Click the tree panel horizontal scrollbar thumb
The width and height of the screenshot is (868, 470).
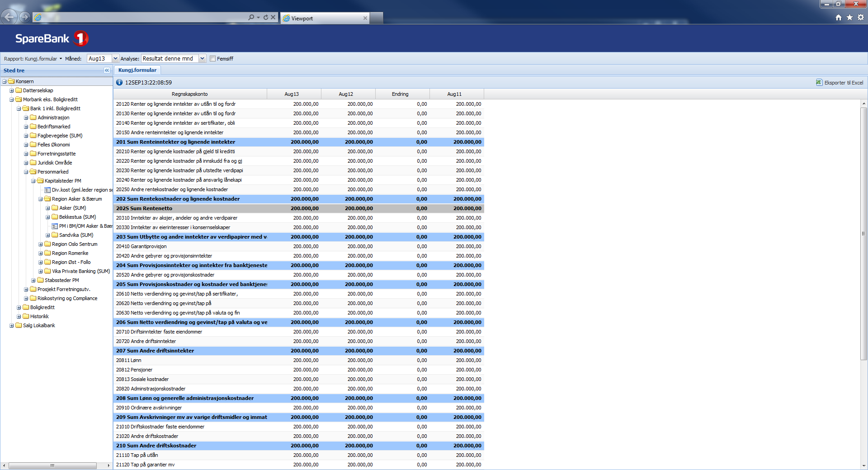click(52, 465)
